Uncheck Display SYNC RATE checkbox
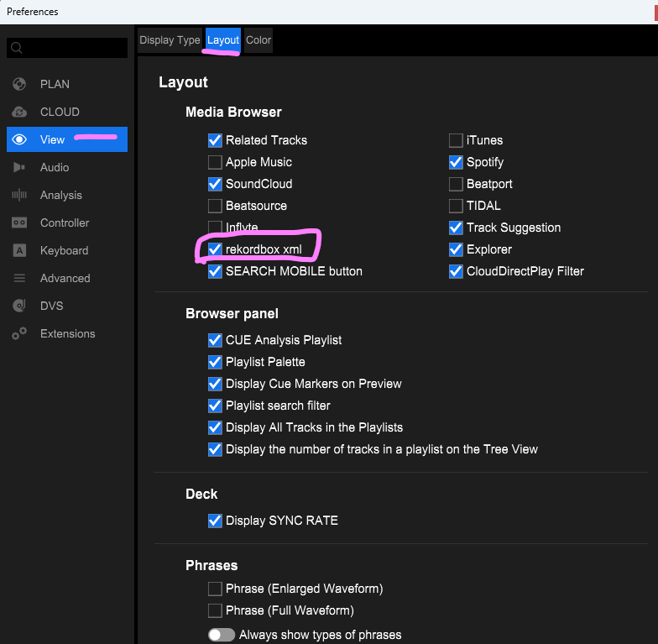 click(x=215, y=521)
